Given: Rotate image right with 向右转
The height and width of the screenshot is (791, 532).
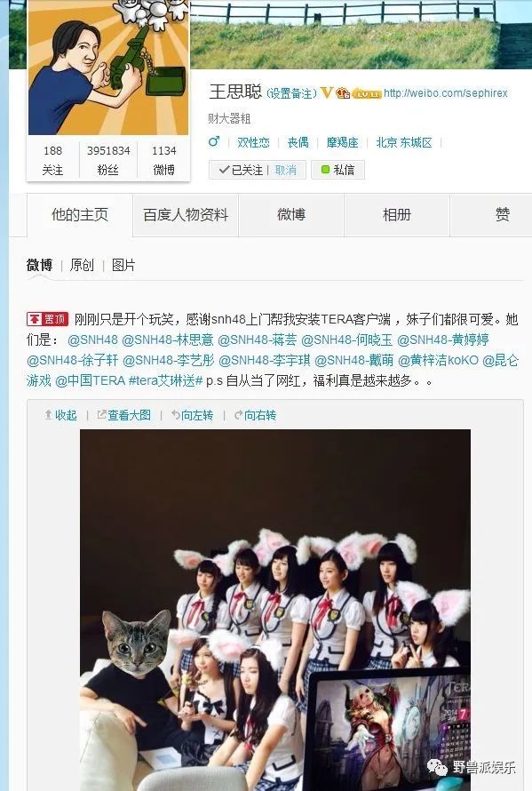Looking at the screenshot, I should 255,415.
